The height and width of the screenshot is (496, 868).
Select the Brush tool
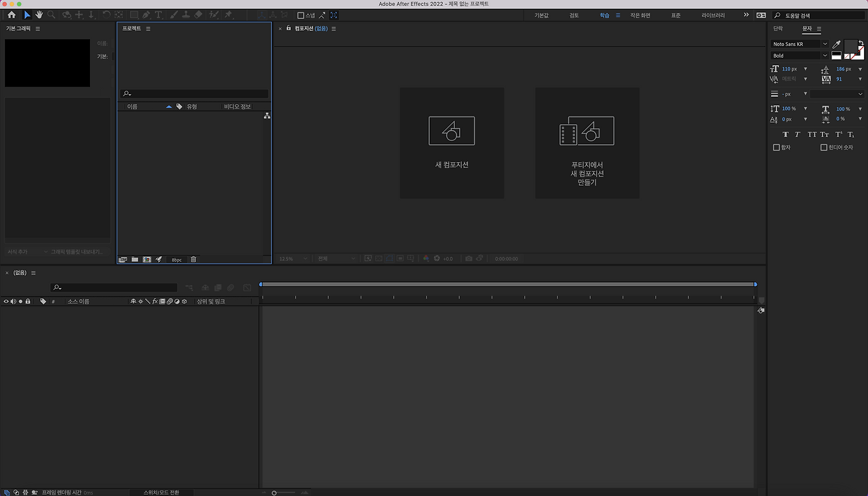point(174,15)
